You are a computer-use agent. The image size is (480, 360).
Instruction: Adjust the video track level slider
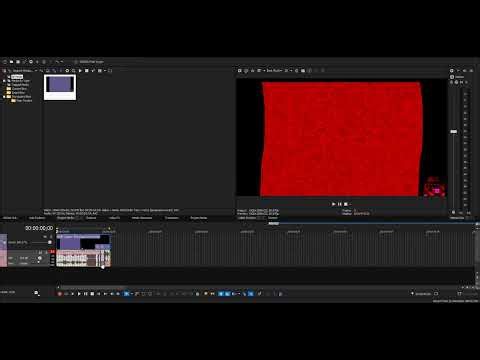[50, 242]
